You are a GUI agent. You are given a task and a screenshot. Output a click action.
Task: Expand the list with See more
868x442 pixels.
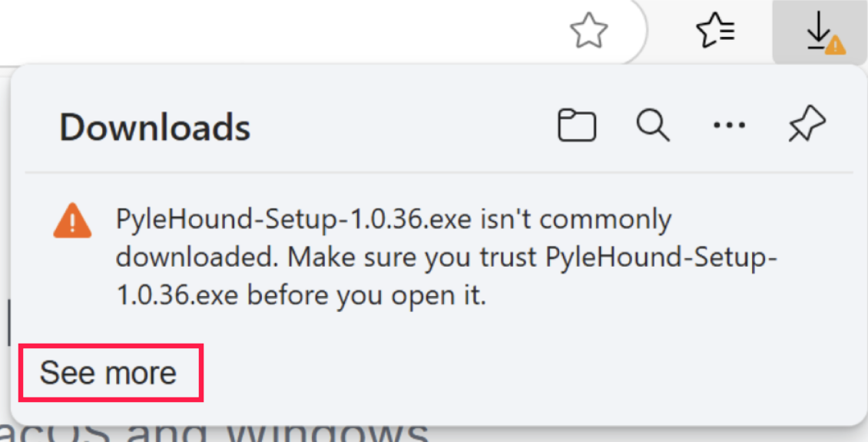pyautogui.click(x=108, y=373)
